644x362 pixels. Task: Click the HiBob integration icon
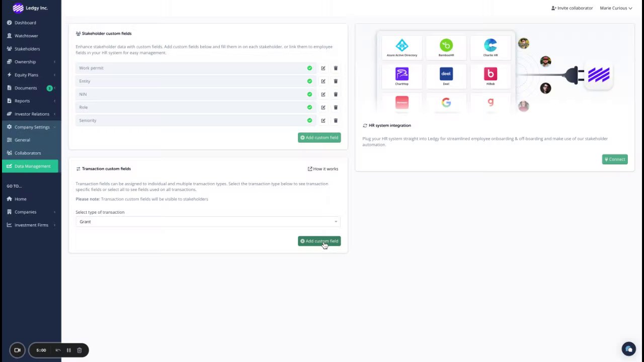[491, 74]
